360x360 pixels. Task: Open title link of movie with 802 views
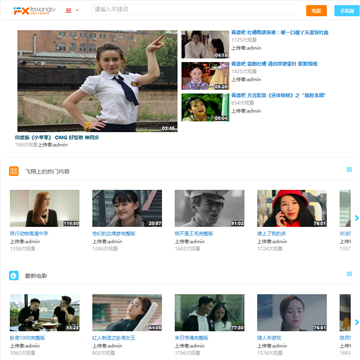114,338
